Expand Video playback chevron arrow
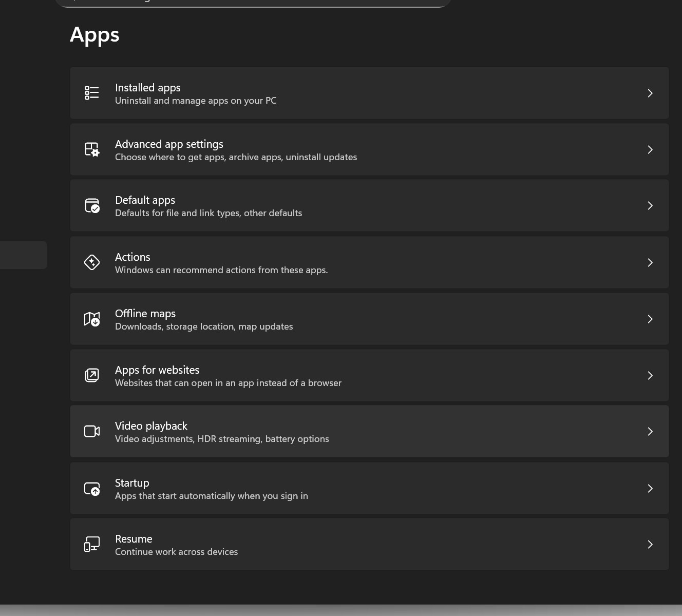This screenshot has width=682, height=616. point(650,431)
